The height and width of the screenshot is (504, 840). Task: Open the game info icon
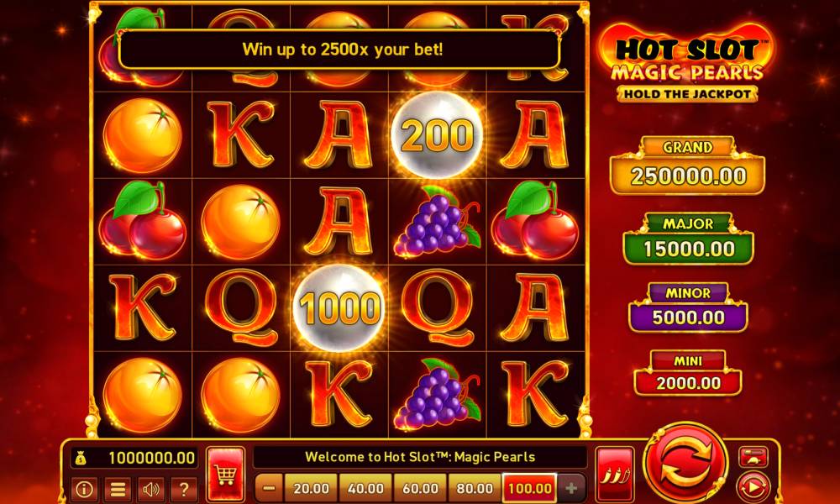[85, 489]
